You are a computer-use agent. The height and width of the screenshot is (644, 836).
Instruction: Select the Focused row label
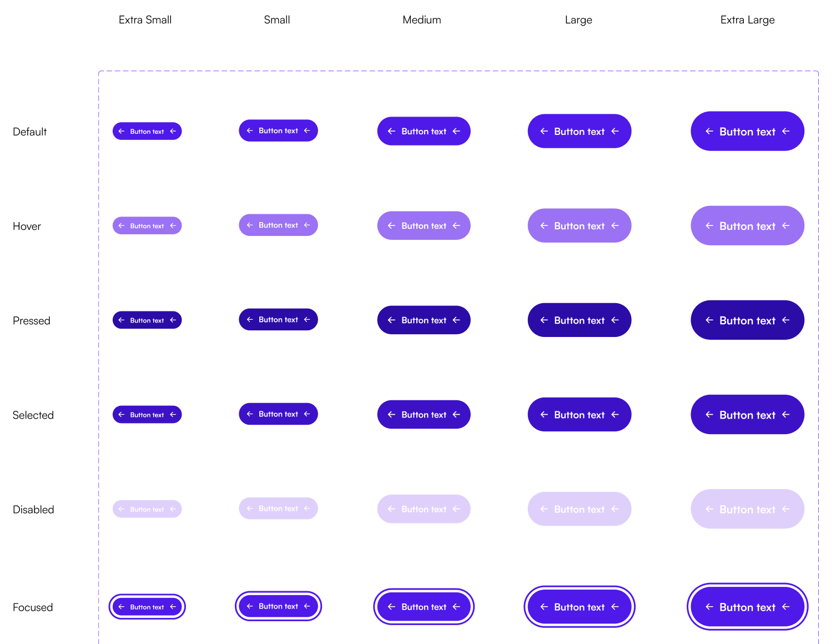(x=33, y=607)
